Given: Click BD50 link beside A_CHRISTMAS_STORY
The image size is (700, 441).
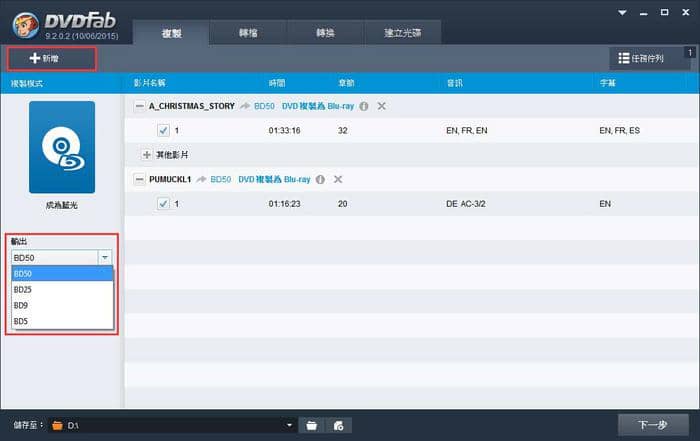Looking at the screenshot, I should (264, 106).
